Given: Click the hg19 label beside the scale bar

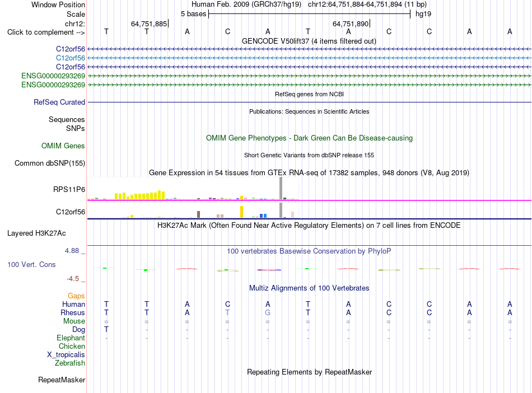Looking at the screenshot, I should (x=423, y=14).
